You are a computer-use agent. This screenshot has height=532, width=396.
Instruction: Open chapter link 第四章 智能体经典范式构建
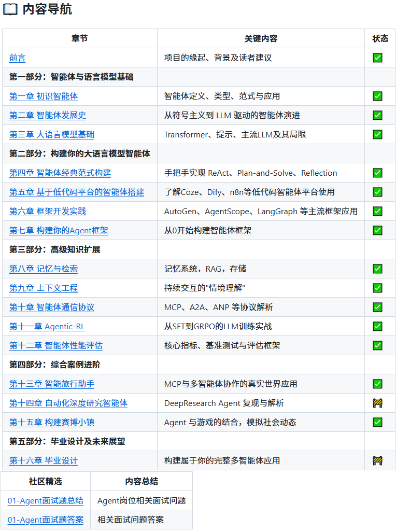coord(60,173)
